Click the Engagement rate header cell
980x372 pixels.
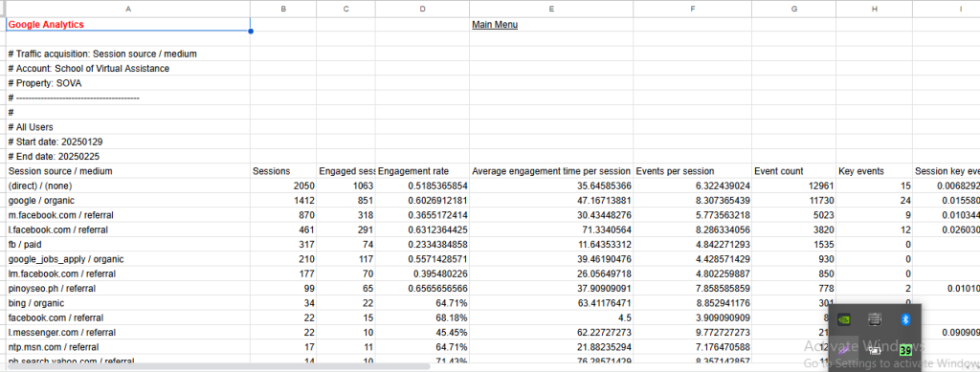pos(422,171)
